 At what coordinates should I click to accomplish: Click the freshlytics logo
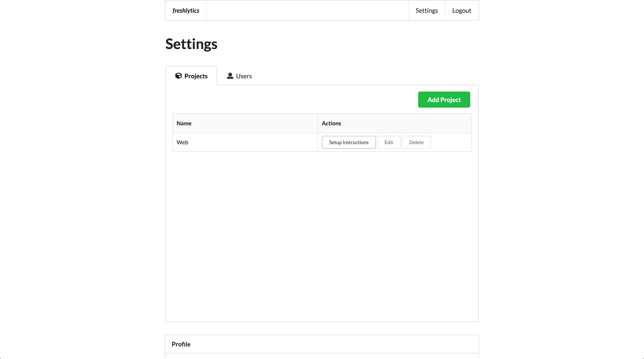[x=186, y=10]
